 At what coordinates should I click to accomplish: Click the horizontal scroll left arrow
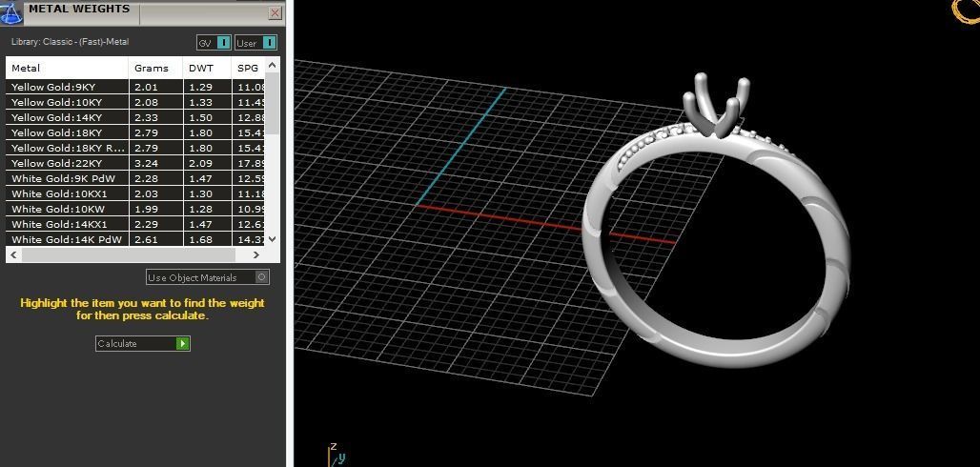coord(13,254)
